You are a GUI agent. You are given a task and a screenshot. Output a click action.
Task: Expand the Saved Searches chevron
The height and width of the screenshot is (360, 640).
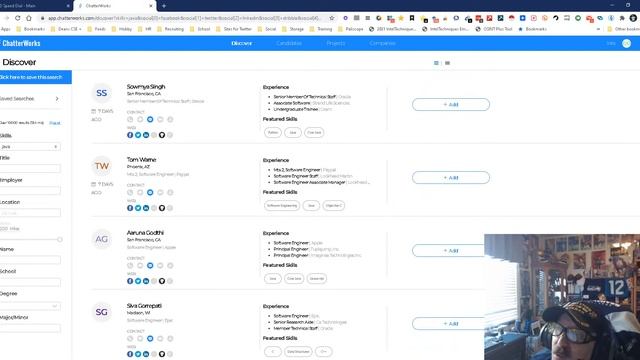click(x=57, y=98)
